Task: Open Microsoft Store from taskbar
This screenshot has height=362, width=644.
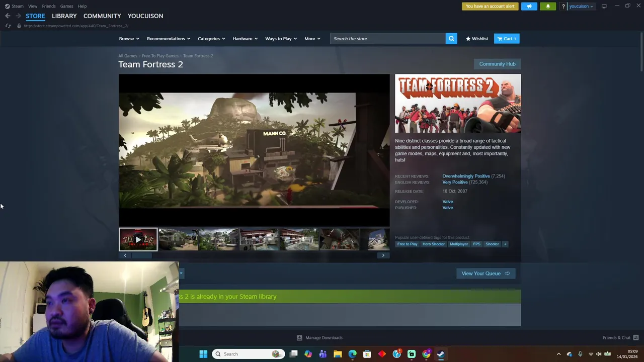Action: pyautogui.click(x=367, y=354)
